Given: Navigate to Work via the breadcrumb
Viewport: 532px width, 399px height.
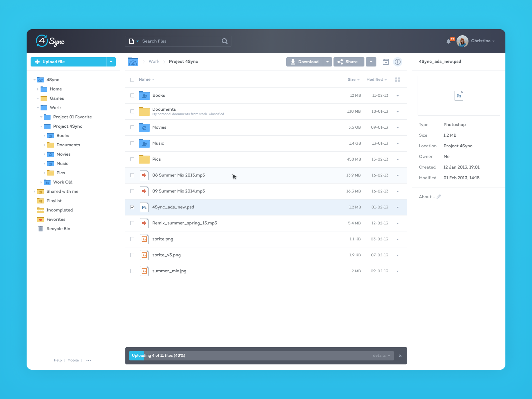Looking at the screenshot, I should [154, 62].
